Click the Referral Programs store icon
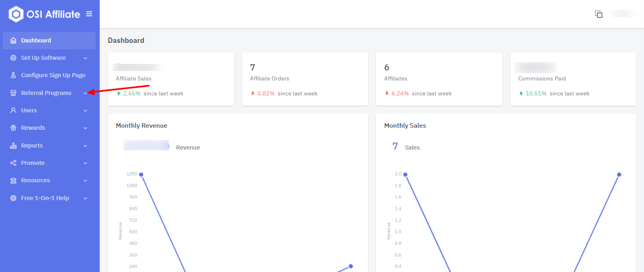This screenshot has height=272, width=644. [x=13, y=93]
